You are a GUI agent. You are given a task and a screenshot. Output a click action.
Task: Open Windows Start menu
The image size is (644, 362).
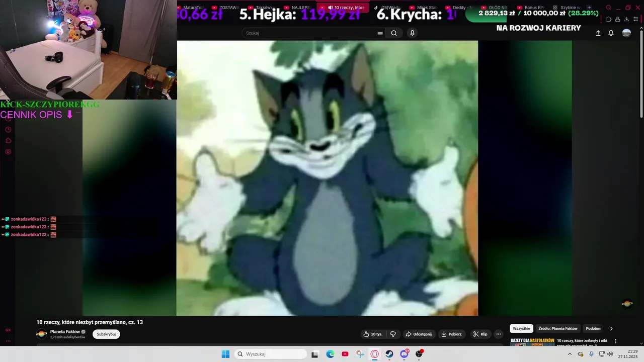[x=225, y=354]
